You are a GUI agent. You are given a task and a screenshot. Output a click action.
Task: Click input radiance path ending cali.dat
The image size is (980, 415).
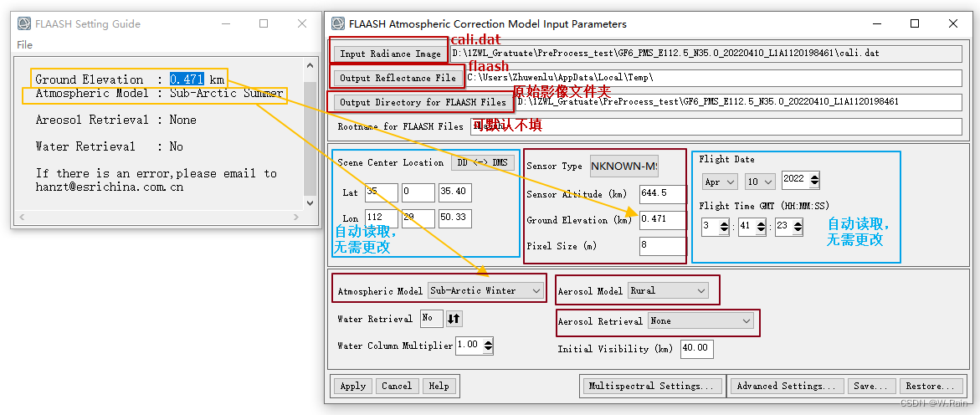[x=705, y=54]
